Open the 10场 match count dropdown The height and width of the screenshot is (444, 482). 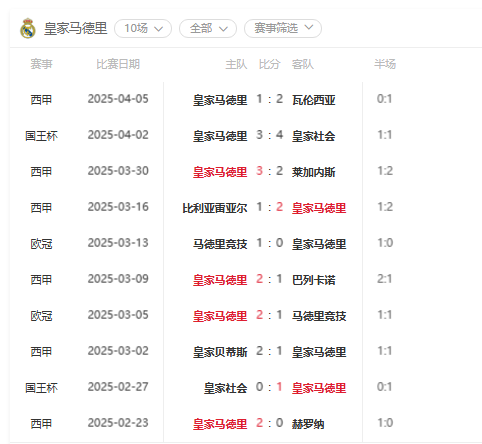143,28
